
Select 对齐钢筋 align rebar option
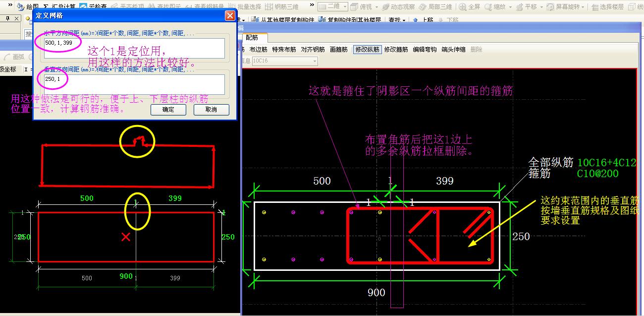313,50
